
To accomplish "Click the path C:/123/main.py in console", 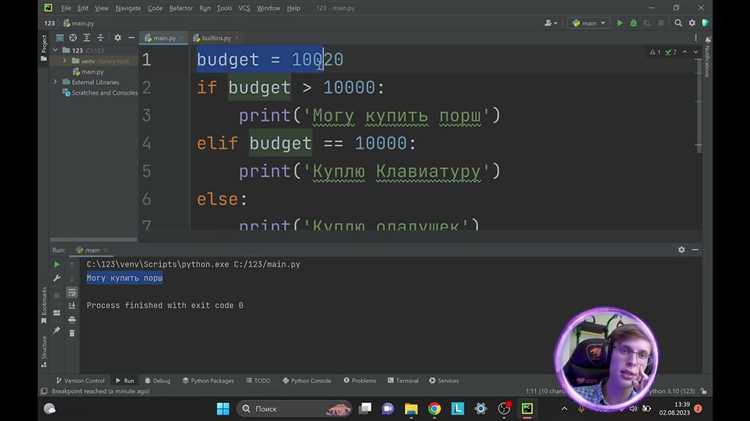I will (x=267, y=264).
